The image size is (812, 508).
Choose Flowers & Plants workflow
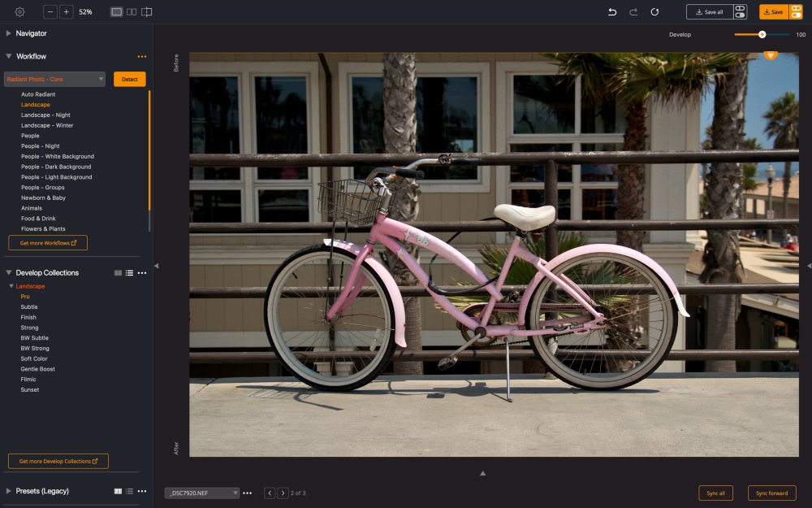[43, 229]
